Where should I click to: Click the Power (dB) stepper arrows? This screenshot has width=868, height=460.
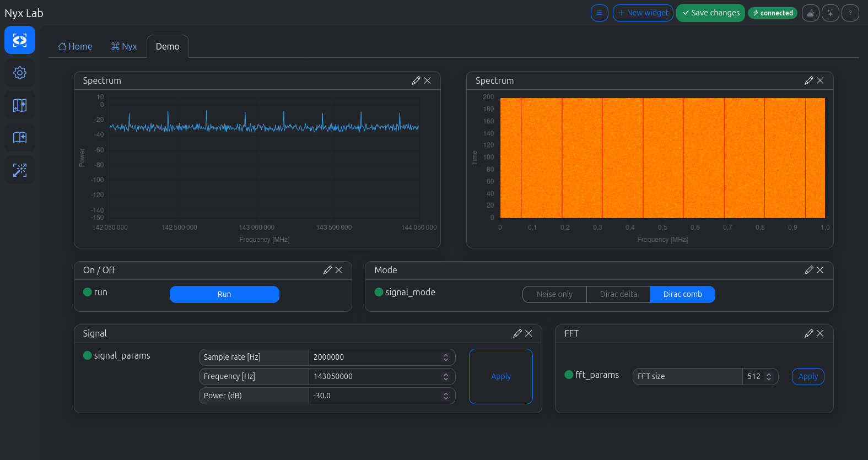click(446, 396)
